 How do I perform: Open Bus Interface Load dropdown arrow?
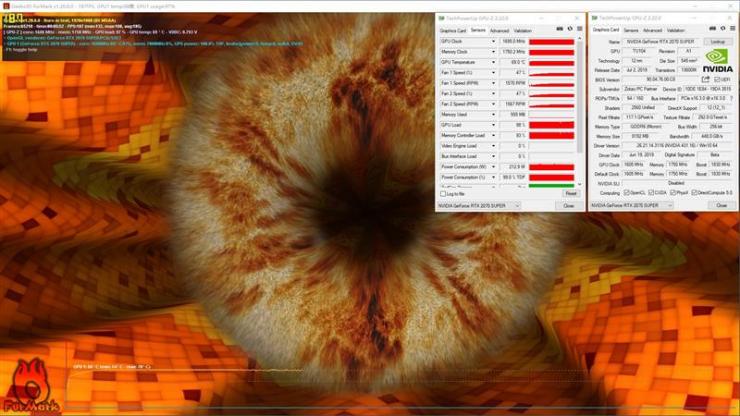pos(494,156)
